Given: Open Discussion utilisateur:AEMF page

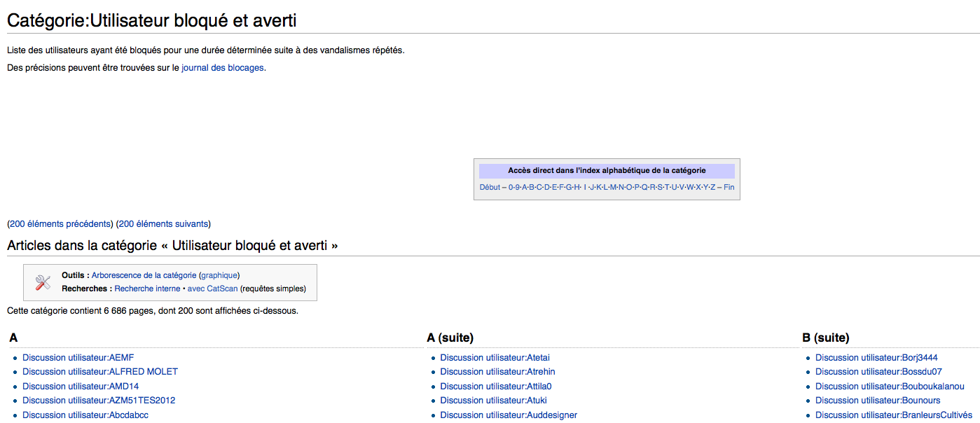Looking at the screenshot, I should pyautogui.click(x=78, y=358).
